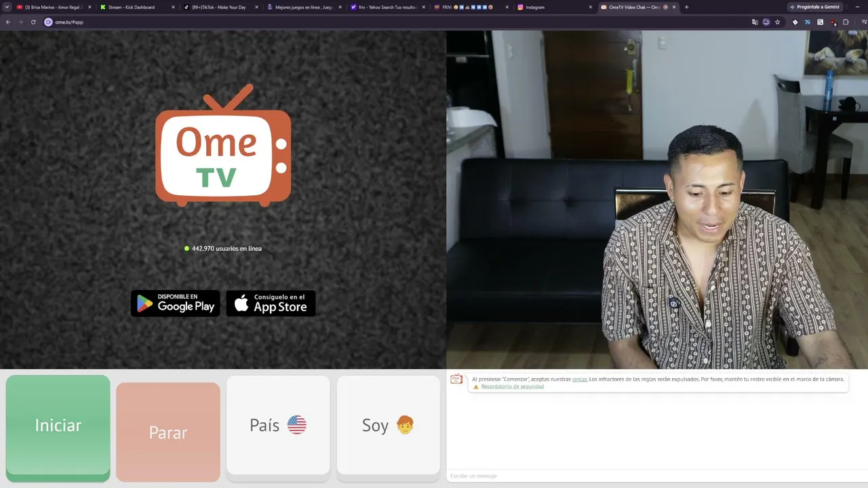868x488 pixels.
Task: Click the green online status dot
Action: click(186, 249)
